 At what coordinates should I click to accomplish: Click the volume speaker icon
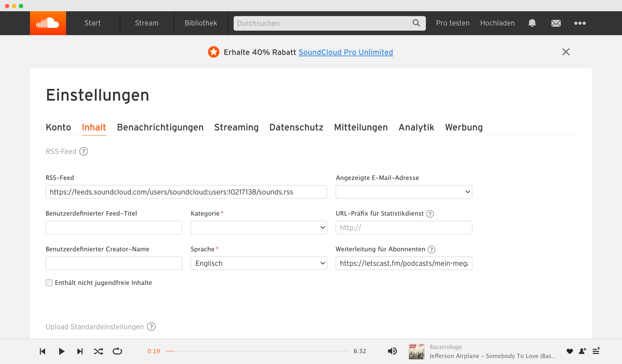pyautogui.click(x=392, y=351)
